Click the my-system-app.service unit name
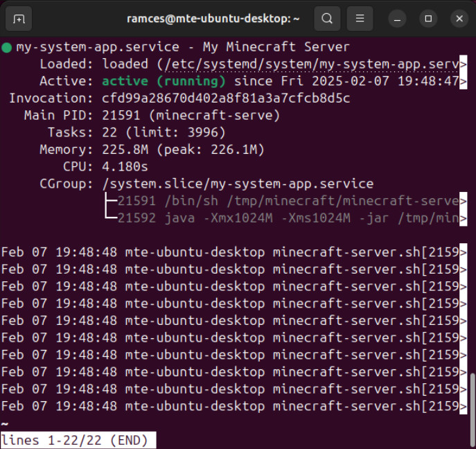Viewport: 476px width, 449px height. 98,47
